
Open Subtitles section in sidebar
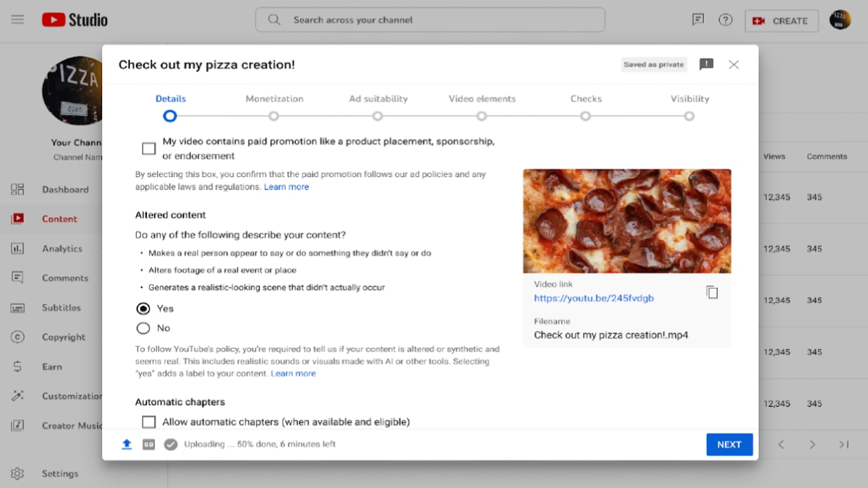coord(61,307)
